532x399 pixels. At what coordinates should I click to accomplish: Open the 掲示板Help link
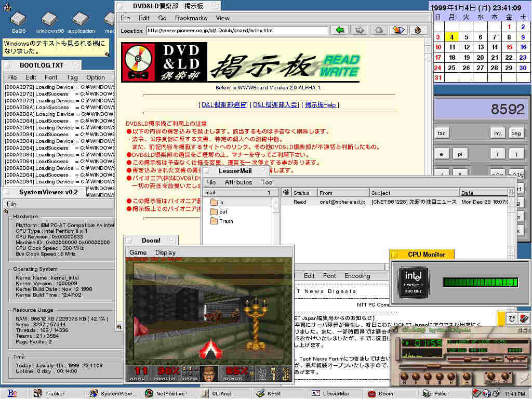click(320, 105)
